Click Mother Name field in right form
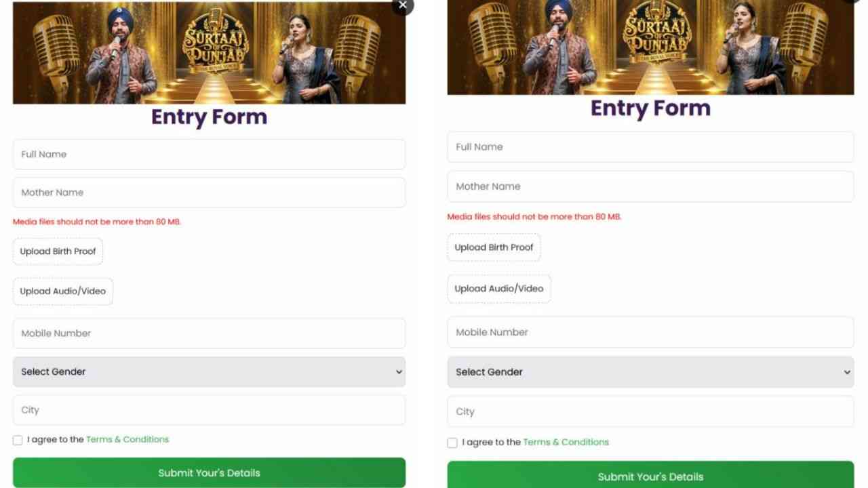 pos(650,186)
